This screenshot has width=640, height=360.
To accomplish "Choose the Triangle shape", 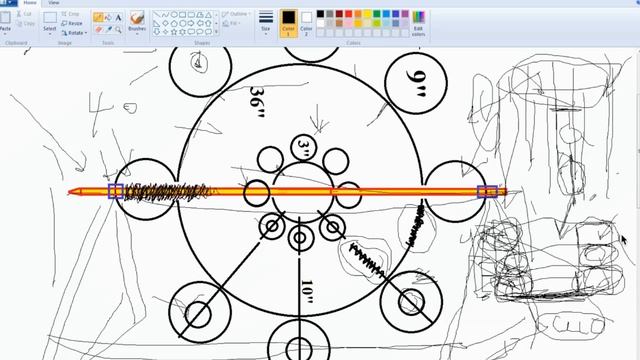I will (208, 14).
